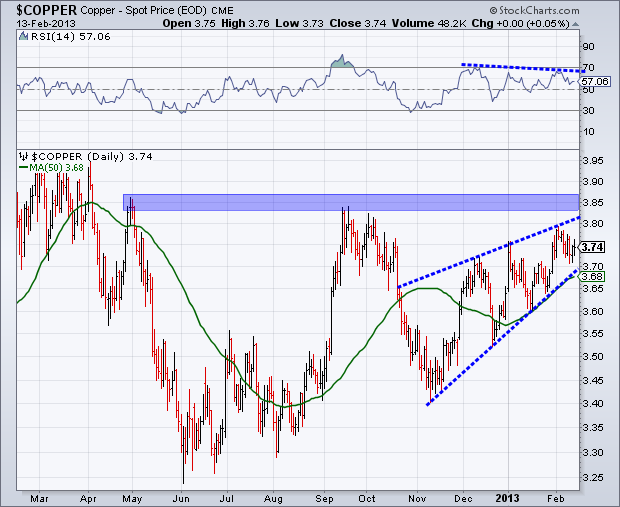The height and width of the screenshot is (507, 620).
Task: Click the green 3.68 moving average tag
Action: point(592,276)
